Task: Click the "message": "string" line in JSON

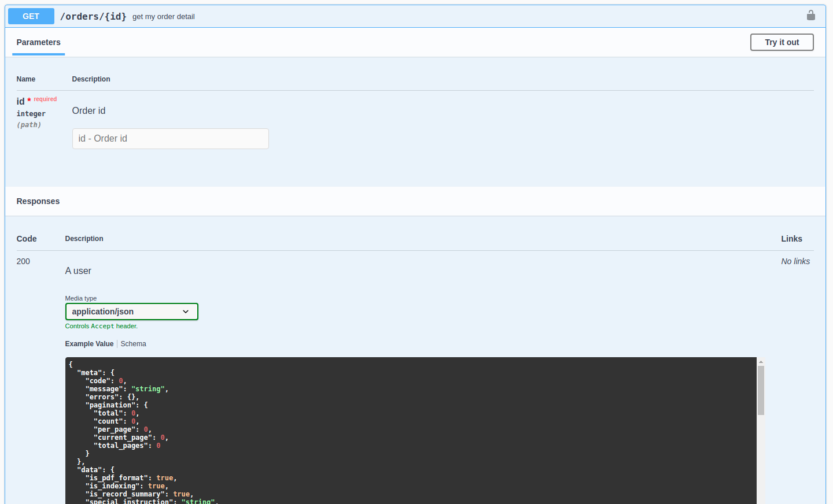Action: [127, 389]
